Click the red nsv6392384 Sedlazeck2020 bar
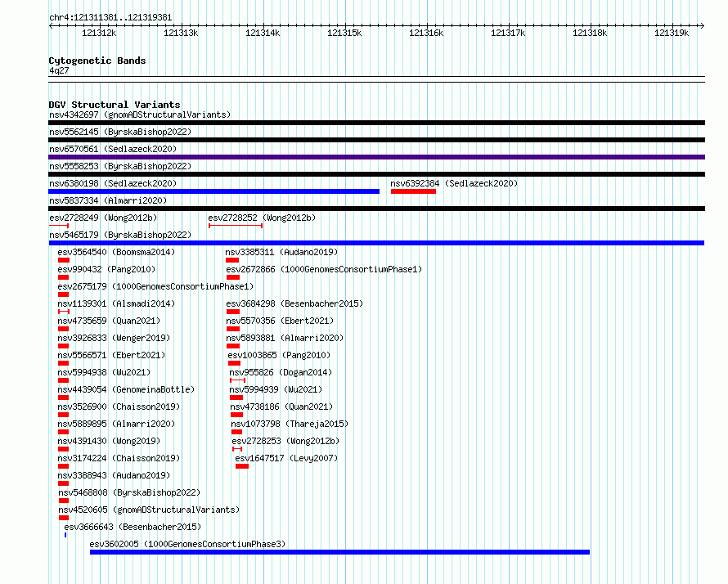 pyautogui.click(x=413, y=191)
